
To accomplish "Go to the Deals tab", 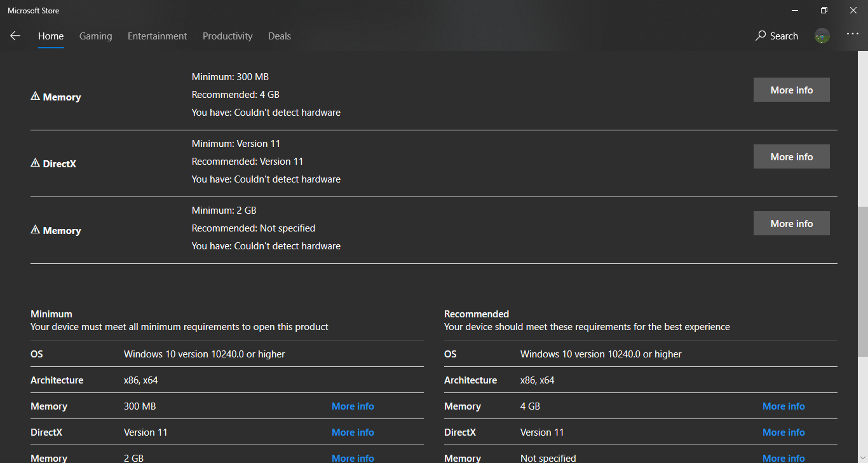I will 280,36.
